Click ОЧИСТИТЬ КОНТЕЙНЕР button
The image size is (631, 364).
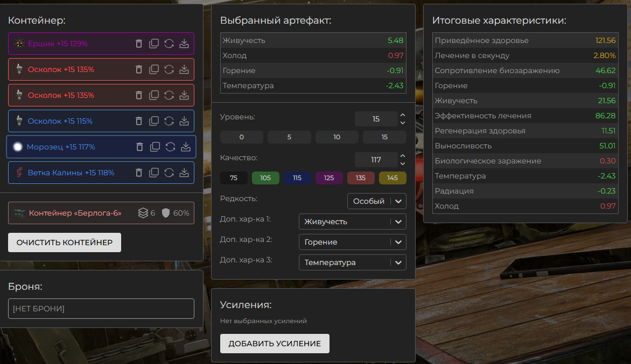point(65,242)
